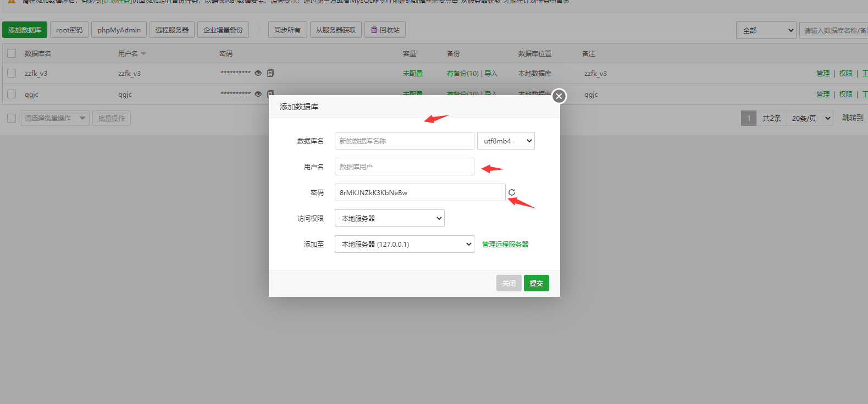Viewport: 868px width, 404px height.
Task: Click 从服务器获取 button
Action: pos(336,30)
